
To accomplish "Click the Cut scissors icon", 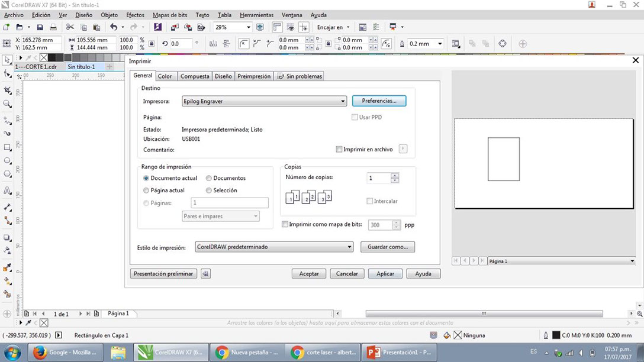I will [70, 27].
